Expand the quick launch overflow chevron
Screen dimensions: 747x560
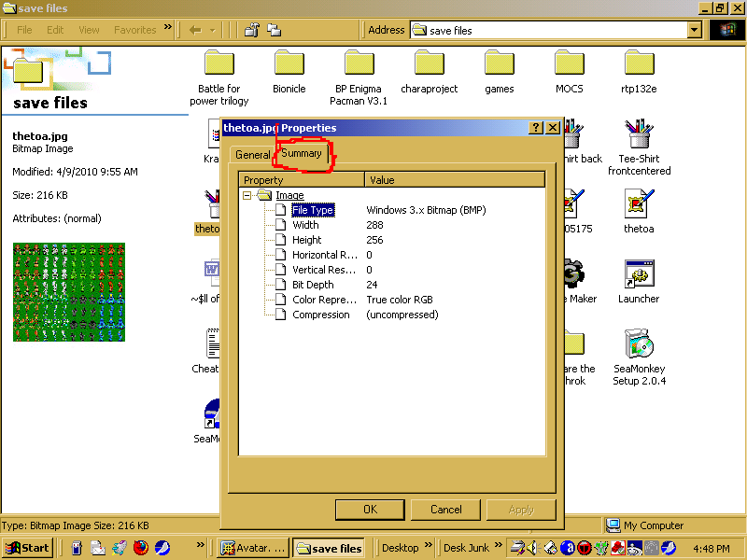pos(200,545)
